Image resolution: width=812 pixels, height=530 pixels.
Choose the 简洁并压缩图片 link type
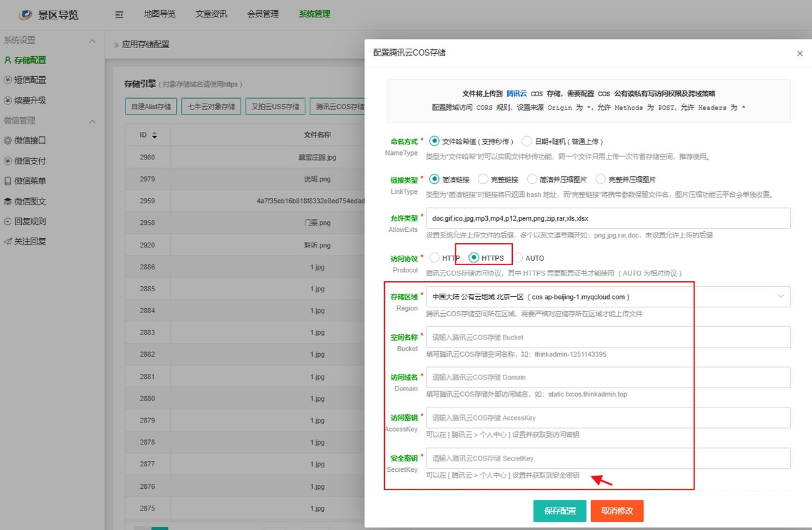(532, 179)
